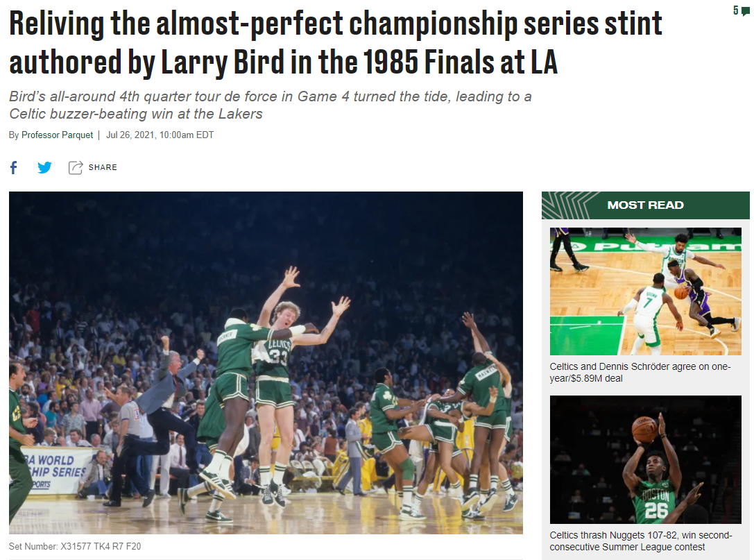Screen dimensions: 754x560
Task: Open comments bubble icon showing 5
Action: (x=746, y=11)
